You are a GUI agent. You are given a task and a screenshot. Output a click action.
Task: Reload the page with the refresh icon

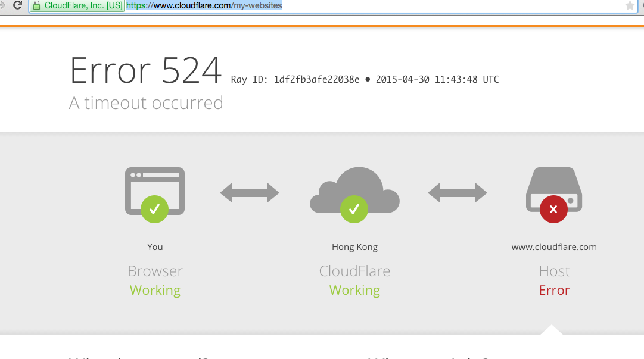point(17,5)
